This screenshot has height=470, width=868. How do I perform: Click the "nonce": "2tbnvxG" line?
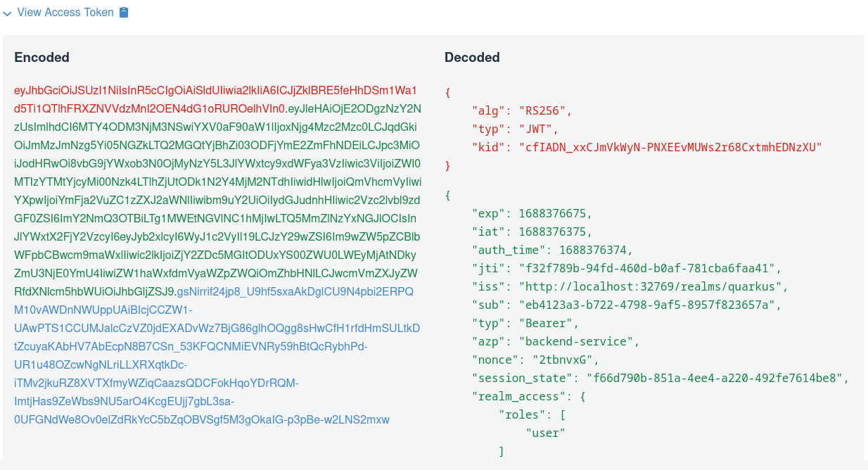point(535,360)
